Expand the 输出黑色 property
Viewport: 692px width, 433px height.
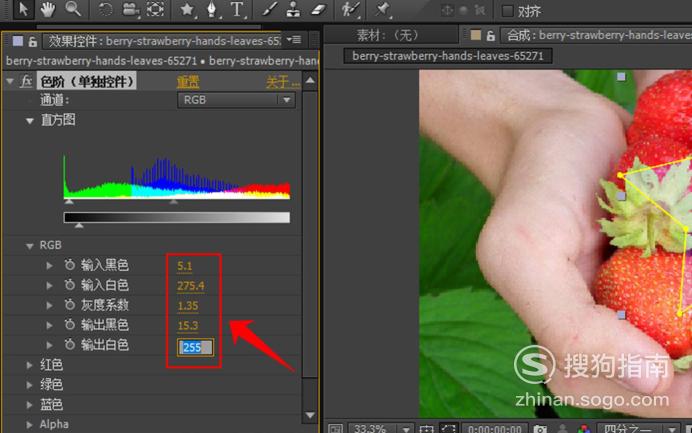(49, 325)
